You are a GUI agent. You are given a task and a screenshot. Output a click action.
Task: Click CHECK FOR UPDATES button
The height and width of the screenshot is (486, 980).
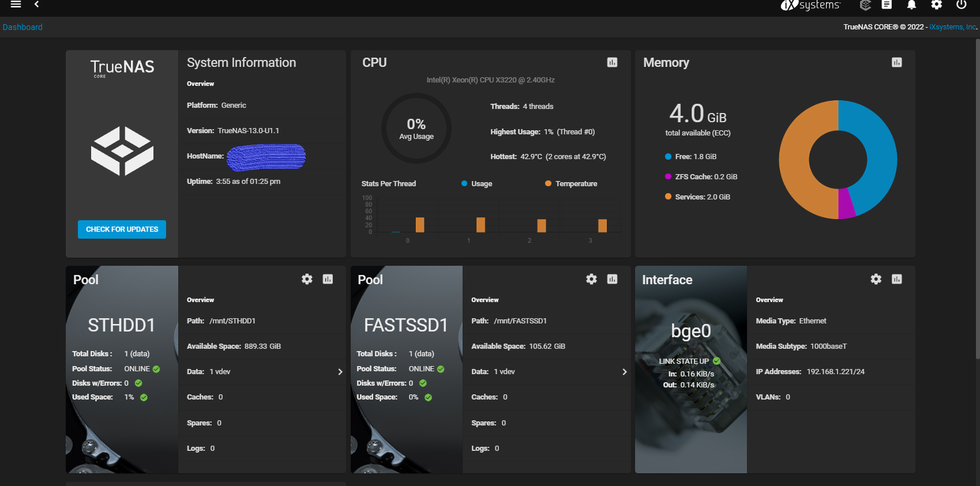(x=122, y=229)
